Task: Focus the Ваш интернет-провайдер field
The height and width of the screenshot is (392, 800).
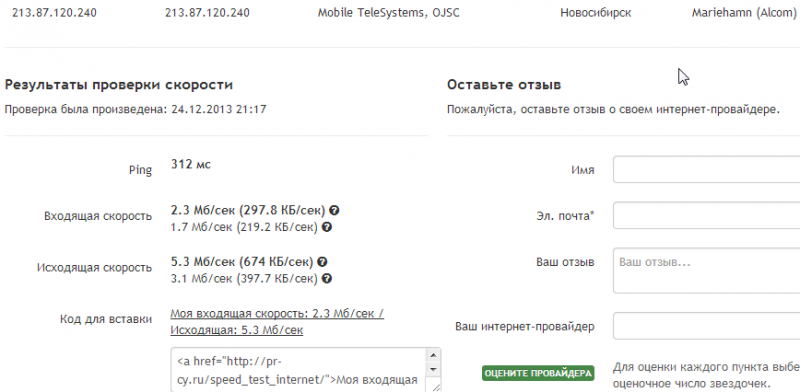Action: (x=706, y=326)
